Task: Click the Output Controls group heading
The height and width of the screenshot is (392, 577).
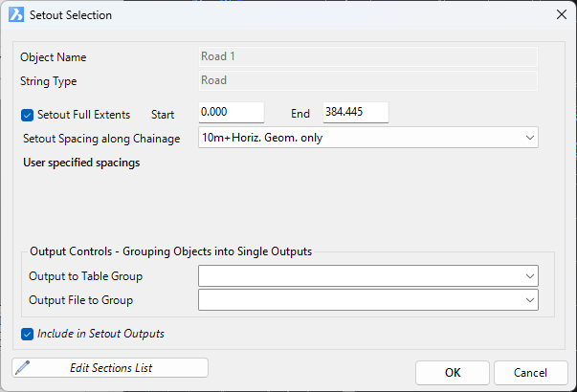Action: click(170, 251)
